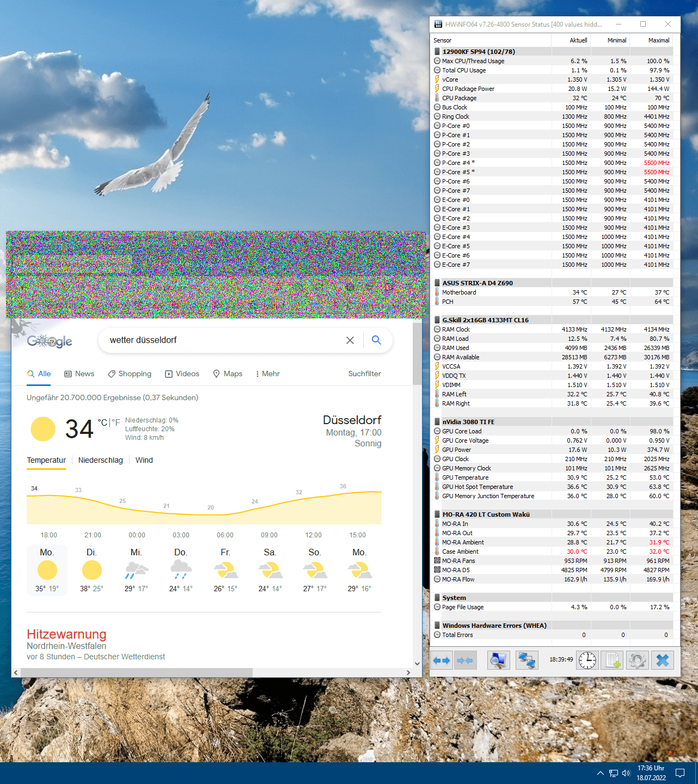Open the Videos search tab
698x784 pixels.
point(182,374)
